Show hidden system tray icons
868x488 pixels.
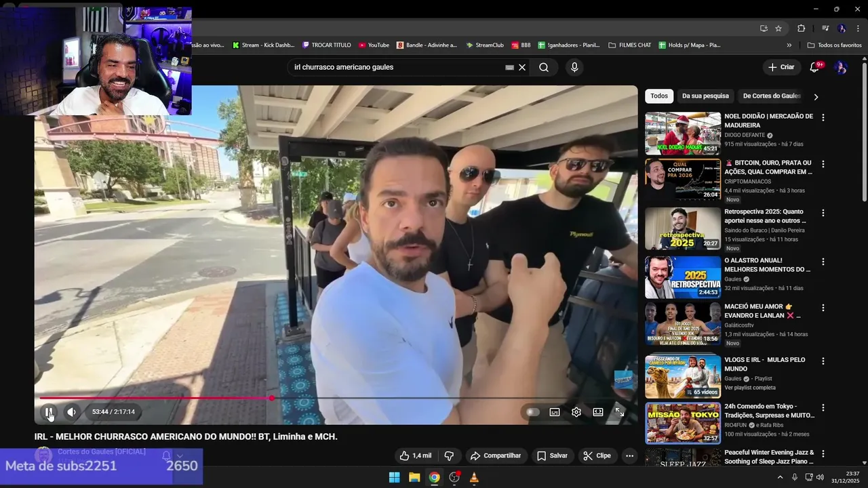coord(780,477)
